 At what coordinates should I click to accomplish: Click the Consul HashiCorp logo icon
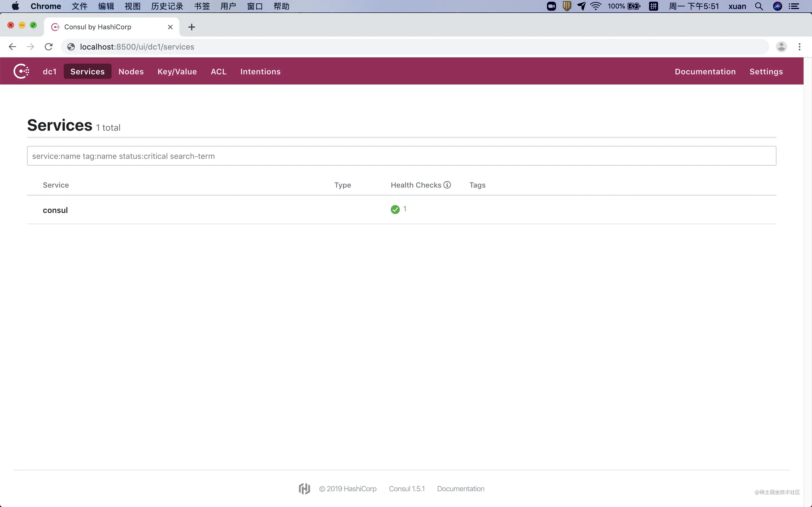point(21,71)
